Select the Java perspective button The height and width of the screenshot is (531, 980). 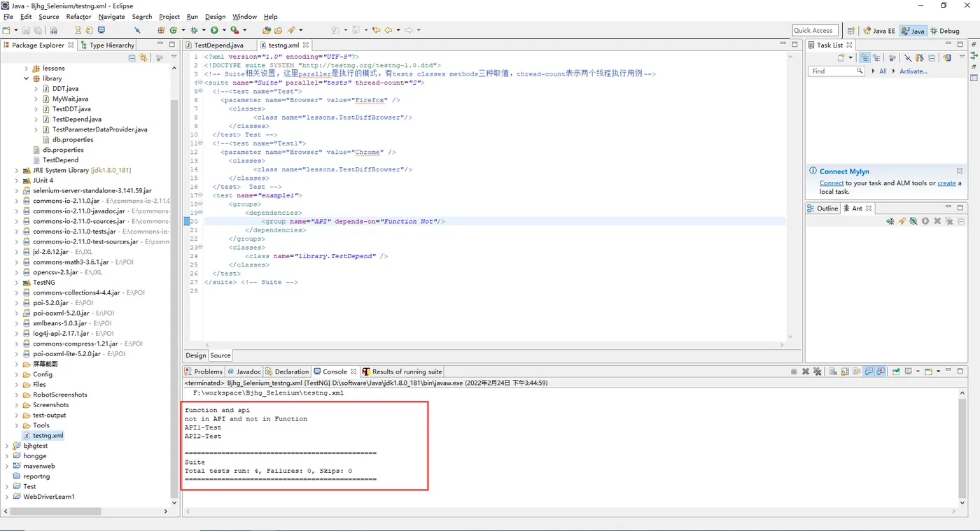(x=913, y=31)
